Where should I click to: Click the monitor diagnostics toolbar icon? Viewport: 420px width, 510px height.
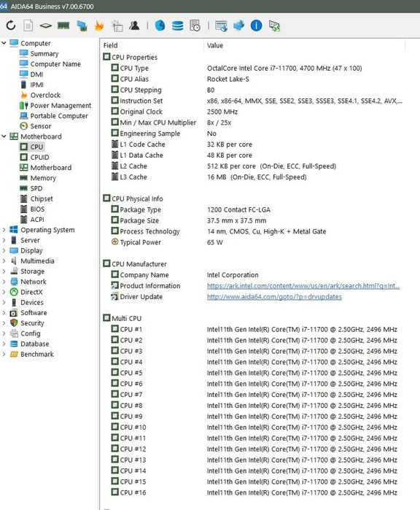pos(82,26)
